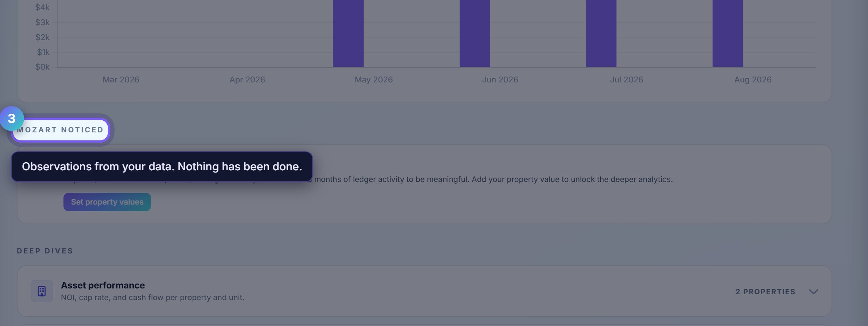868x326 pixels.
Task: Click the ledger activity message text
Action: point(493,179)
